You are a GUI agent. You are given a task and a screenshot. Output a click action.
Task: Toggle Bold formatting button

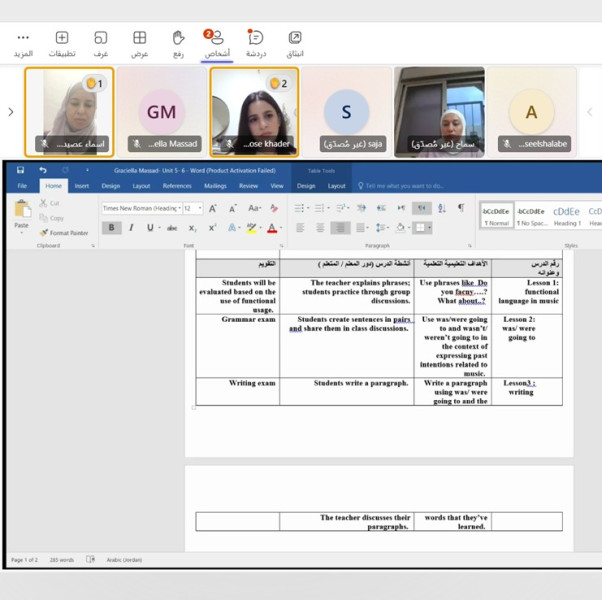coord(111,228)
